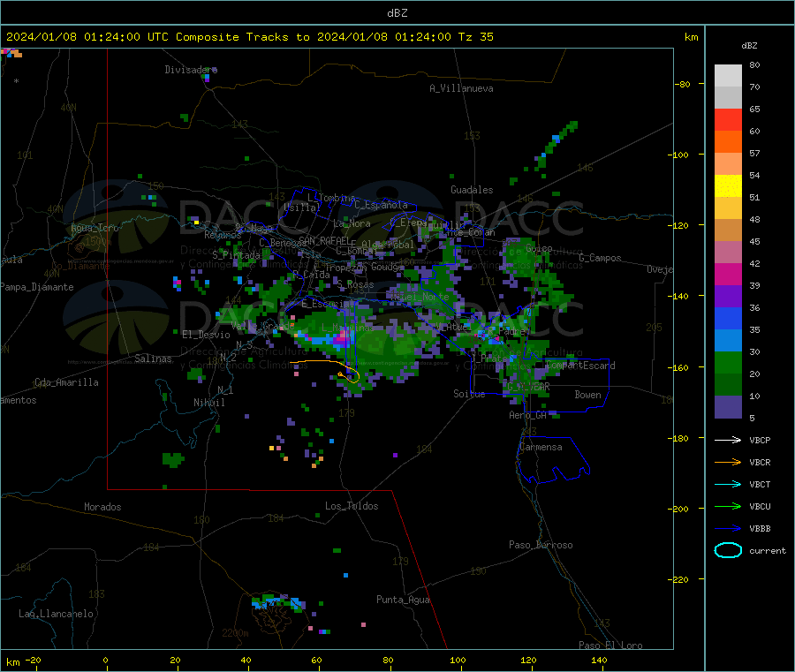The width and height of the screenshot is (795, 672).
Task: Select the red 60 dBZ color swatch
Action: pyautogui.click(x=728, y=119)
